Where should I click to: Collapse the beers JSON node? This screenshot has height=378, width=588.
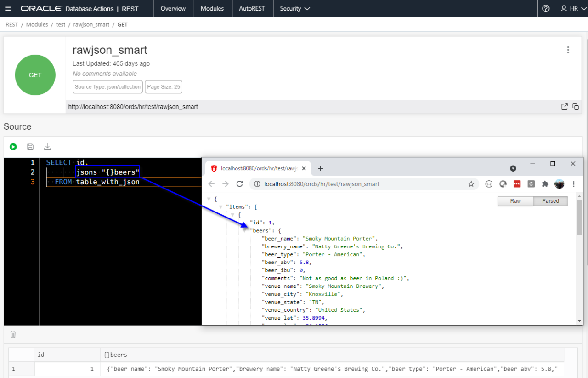tap(244, 230)
